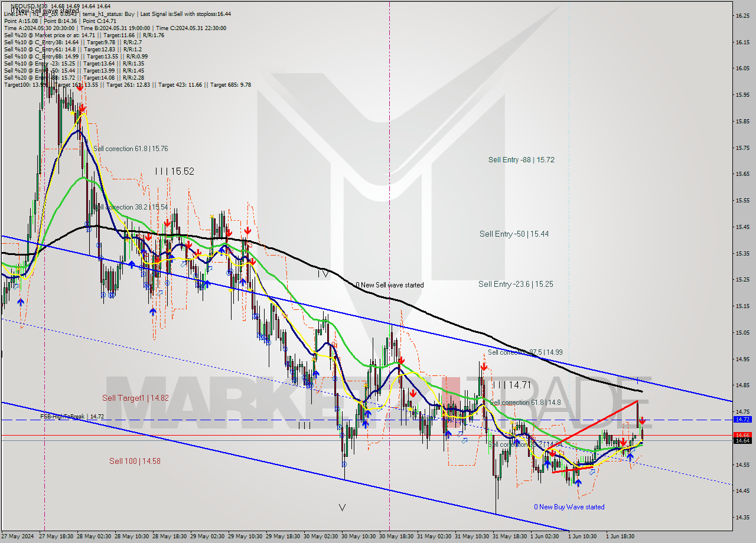Click the '30 May 18:30' time axis label
The width and height of the screenshot is (756, 543).
coord(397,537)
